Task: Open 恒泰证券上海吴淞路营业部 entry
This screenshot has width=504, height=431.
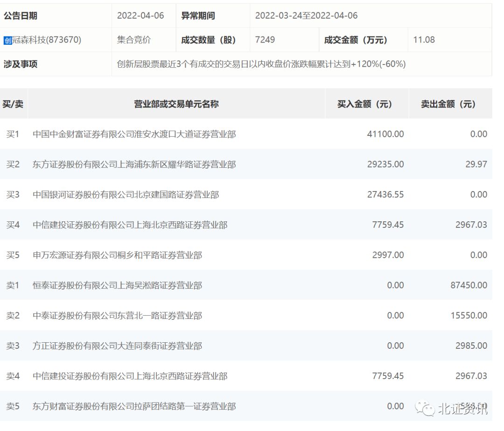Action: point(117,285)
